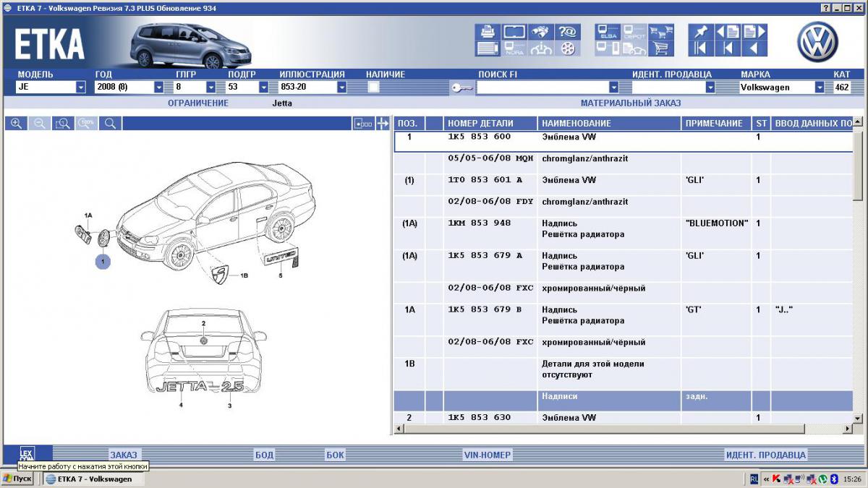Viewport: 868px width, 488px height.
Task: Click the frame/screen icon next to printer
Action: pos(514,32)
